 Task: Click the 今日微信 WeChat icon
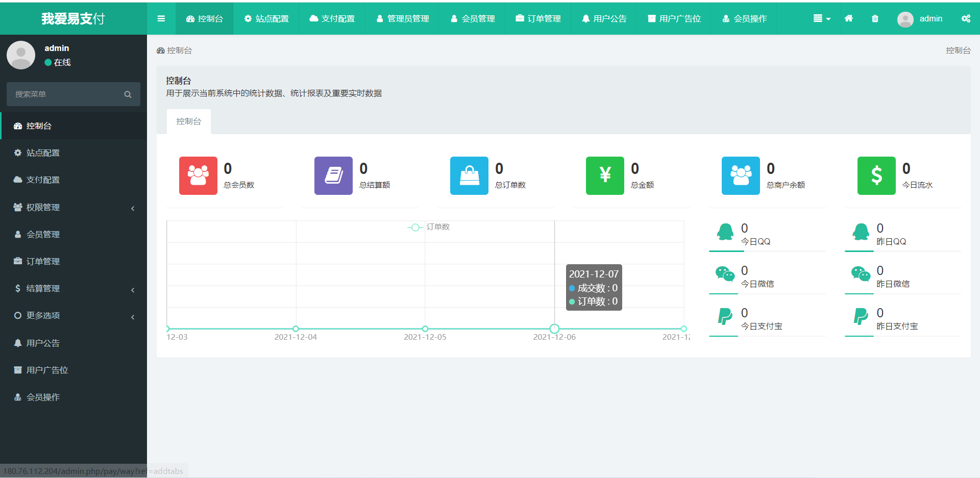click(725, 274)
